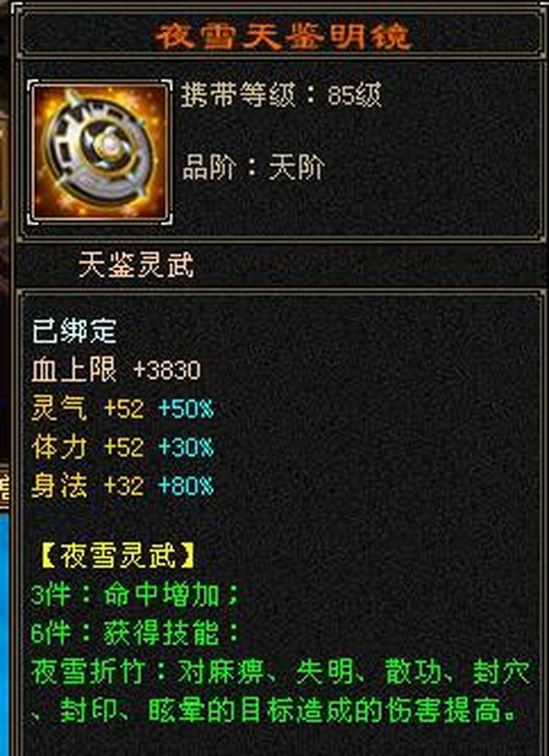The width and height of the screenshot is (549, 756).
Task: Click the 6件:获得技能 set bonus line
Action: point(135,633)
